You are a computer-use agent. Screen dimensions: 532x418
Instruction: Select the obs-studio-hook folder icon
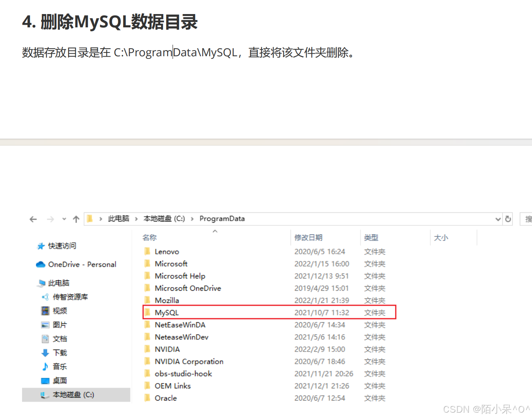[x=147, y=374]
